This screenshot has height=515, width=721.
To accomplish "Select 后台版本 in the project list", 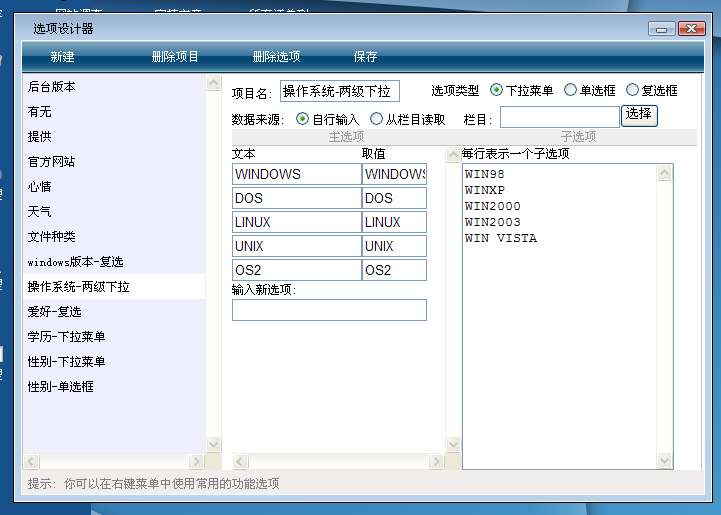I will [x=114, y=86].
